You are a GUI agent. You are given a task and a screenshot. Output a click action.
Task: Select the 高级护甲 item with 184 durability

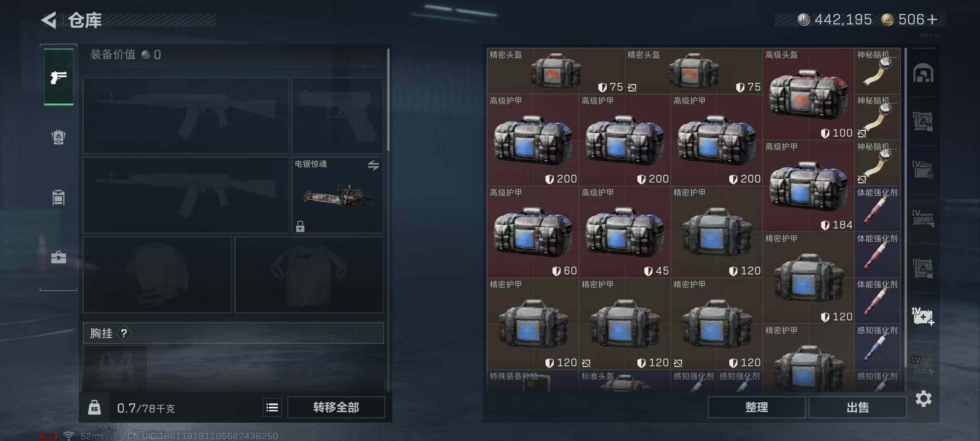808,186
